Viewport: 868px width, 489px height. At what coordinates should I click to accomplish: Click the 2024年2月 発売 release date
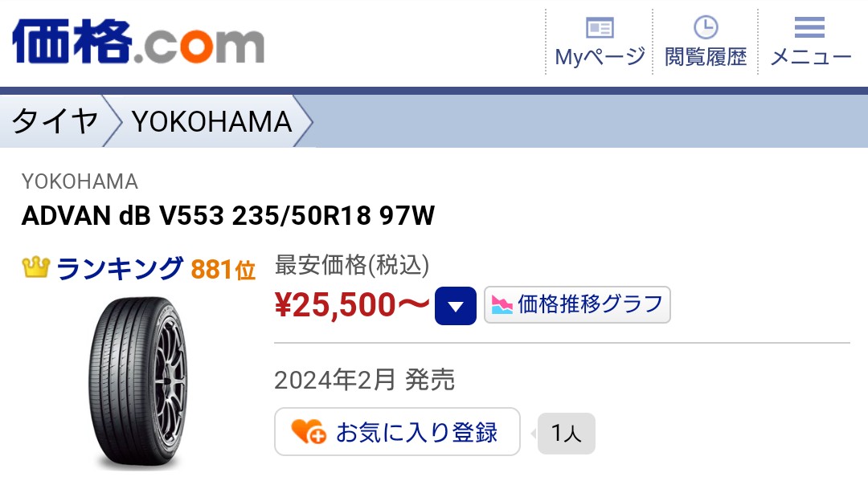click(364, 379)
